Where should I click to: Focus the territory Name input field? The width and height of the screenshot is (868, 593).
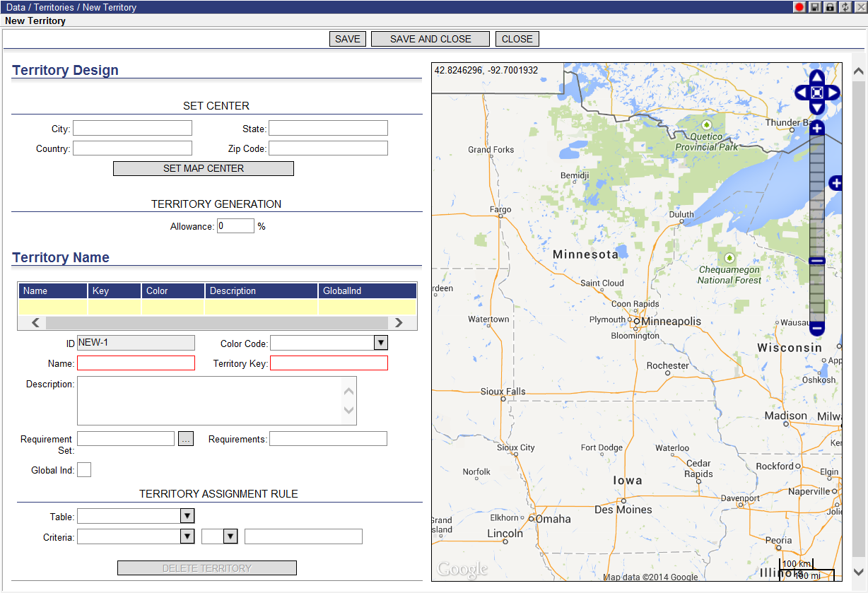pyautogui.click(x=136, y=363)
